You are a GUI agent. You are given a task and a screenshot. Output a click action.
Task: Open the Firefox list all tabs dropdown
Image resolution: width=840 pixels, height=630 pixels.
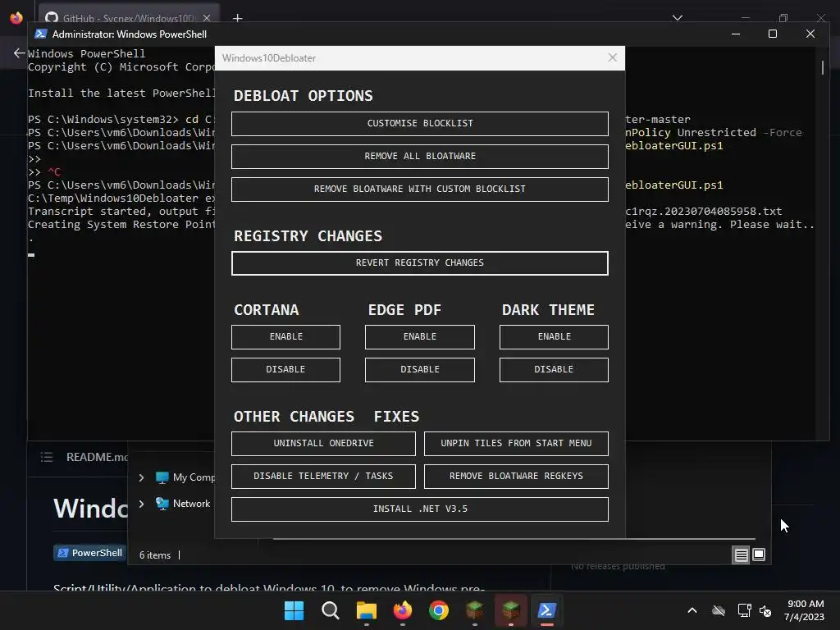[677, 18]
